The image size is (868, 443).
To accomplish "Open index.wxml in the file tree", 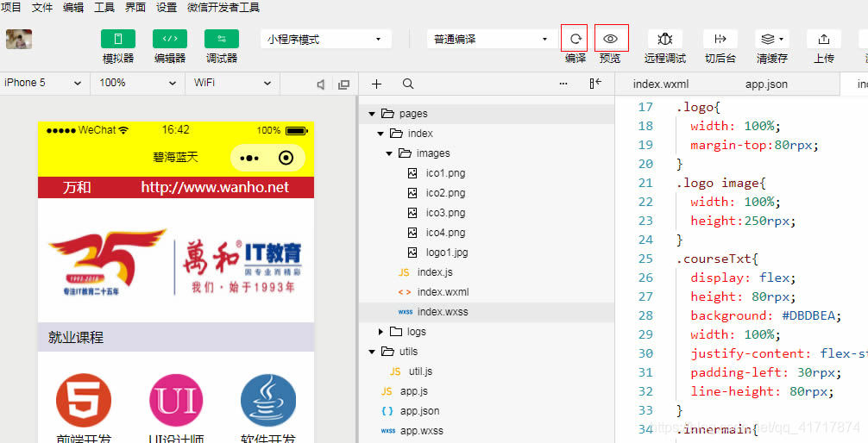I will pos(443,292).
